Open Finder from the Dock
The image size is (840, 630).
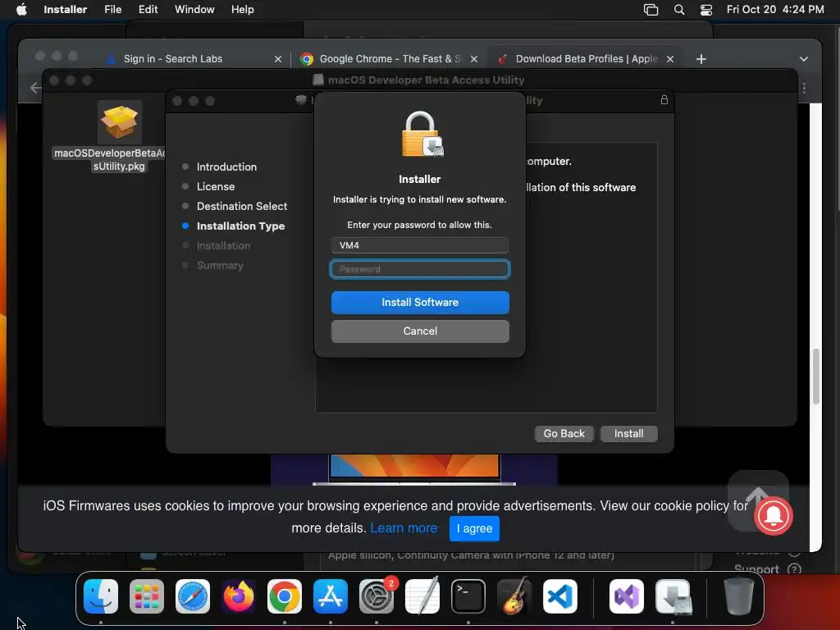101,596
